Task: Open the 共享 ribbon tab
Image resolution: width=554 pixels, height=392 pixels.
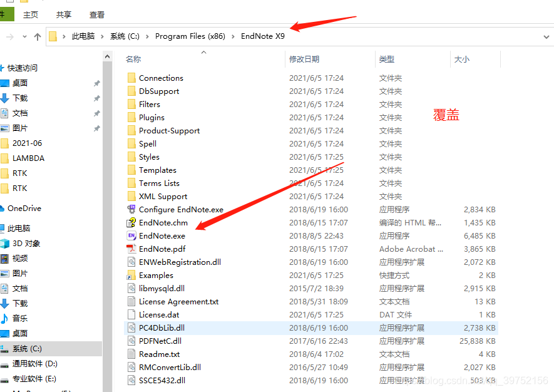Action: pyautogui.click(x=64, y=14)
